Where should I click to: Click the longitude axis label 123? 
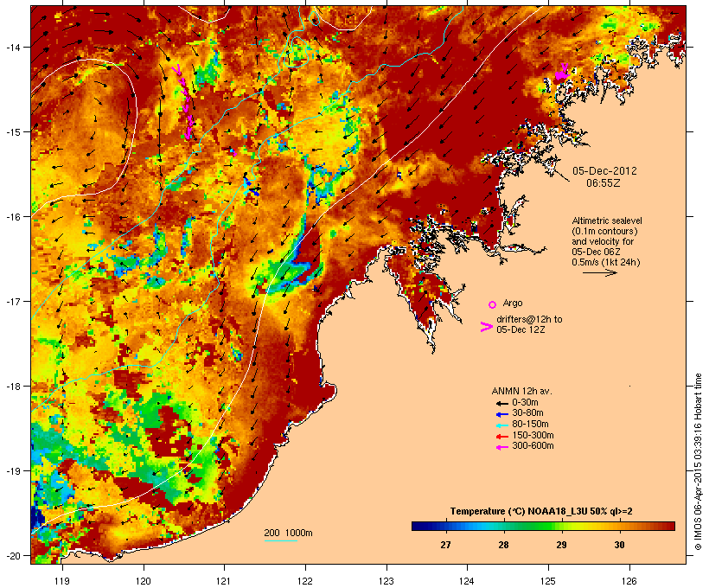tap(386, 581)
